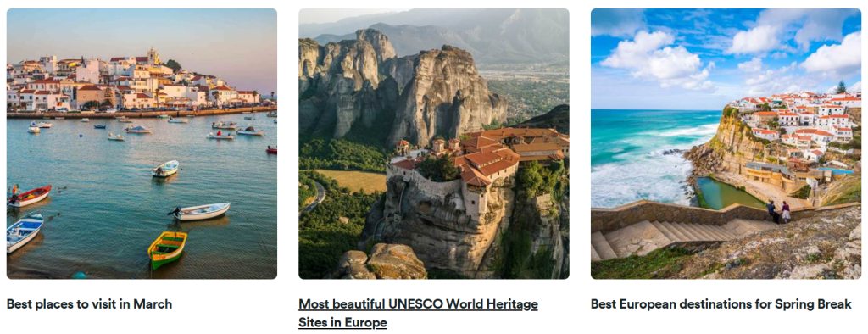
Task: Click the red boat at the harbor photo's left edge
Action: (30, 196)
